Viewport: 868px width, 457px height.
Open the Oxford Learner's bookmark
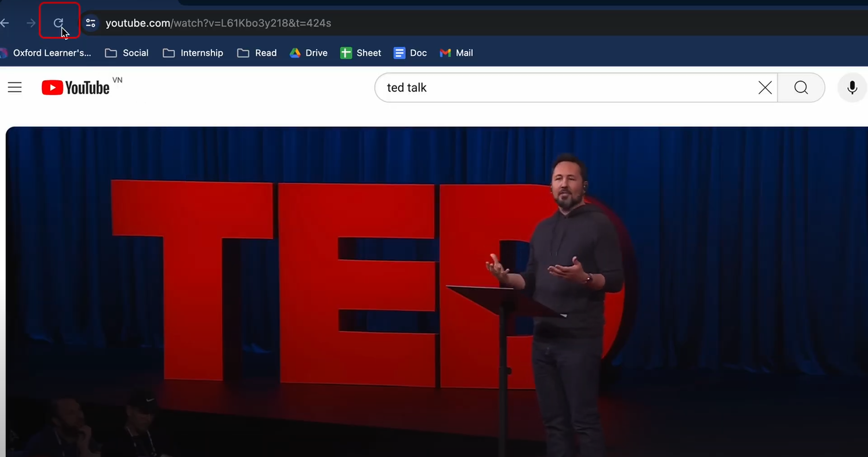46,53
